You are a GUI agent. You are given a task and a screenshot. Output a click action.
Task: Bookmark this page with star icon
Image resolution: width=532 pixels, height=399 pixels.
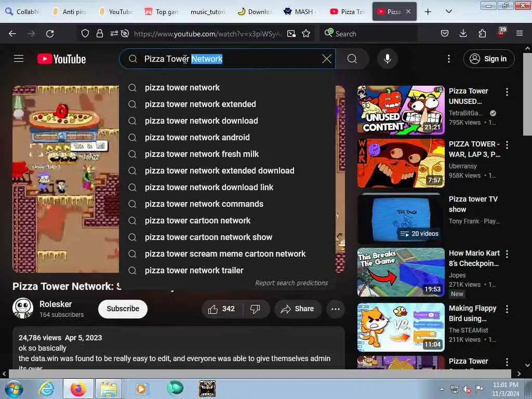point(306,34)
